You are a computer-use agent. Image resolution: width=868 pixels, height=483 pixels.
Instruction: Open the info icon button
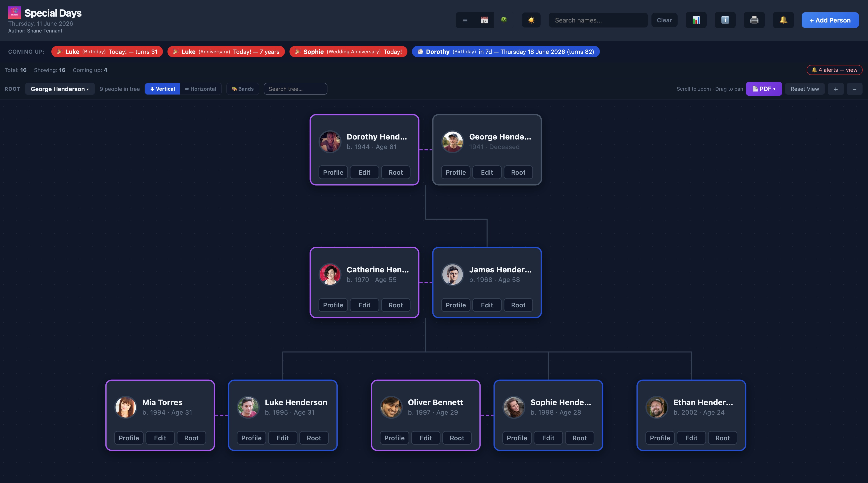pyautogui.click(x=725, y=20)
